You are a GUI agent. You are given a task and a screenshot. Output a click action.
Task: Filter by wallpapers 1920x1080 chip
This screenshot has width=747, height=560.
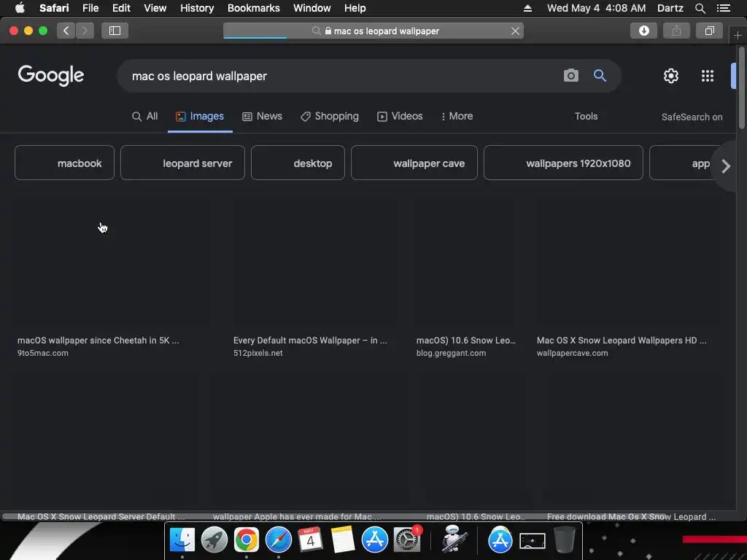pyautogui.click(x=563, y=163)
